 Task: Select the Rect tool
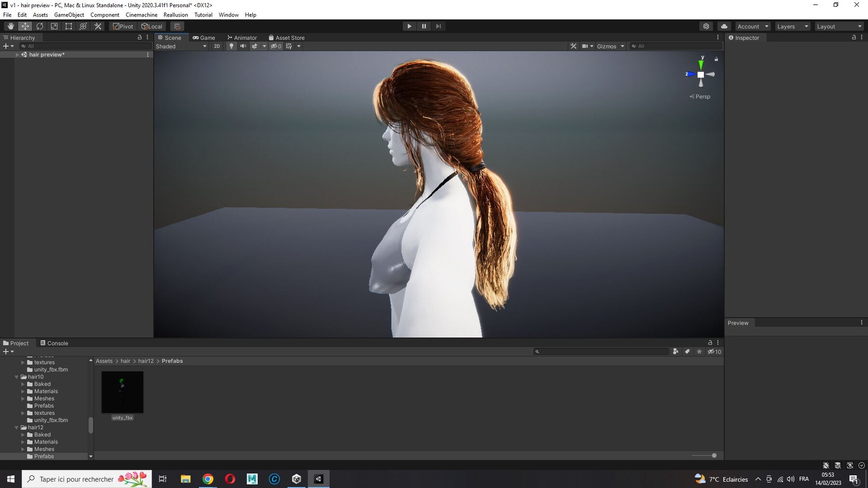(x=68, y=26)
